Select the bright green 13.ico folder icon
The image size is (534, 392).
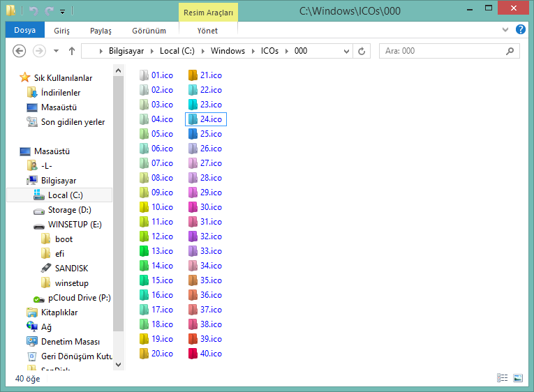144,251
